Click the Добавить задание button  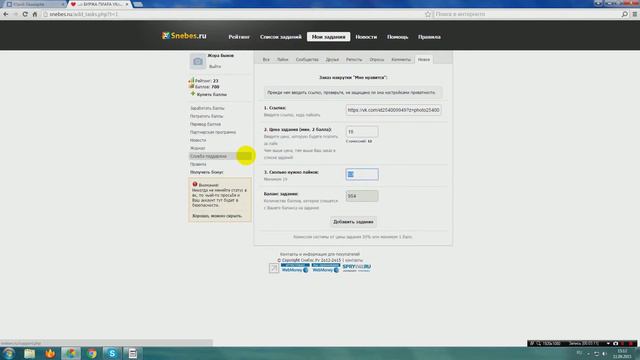tap(353, 222)
